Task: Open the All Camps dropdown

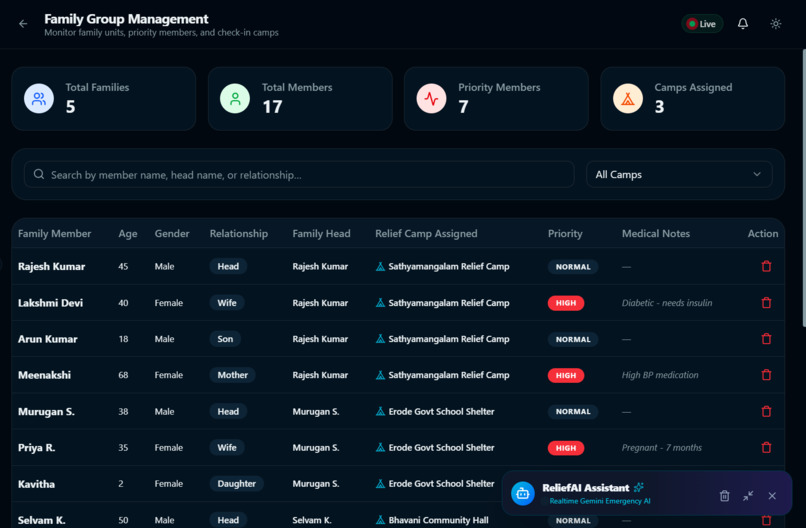Action: [x=679, y=174]
